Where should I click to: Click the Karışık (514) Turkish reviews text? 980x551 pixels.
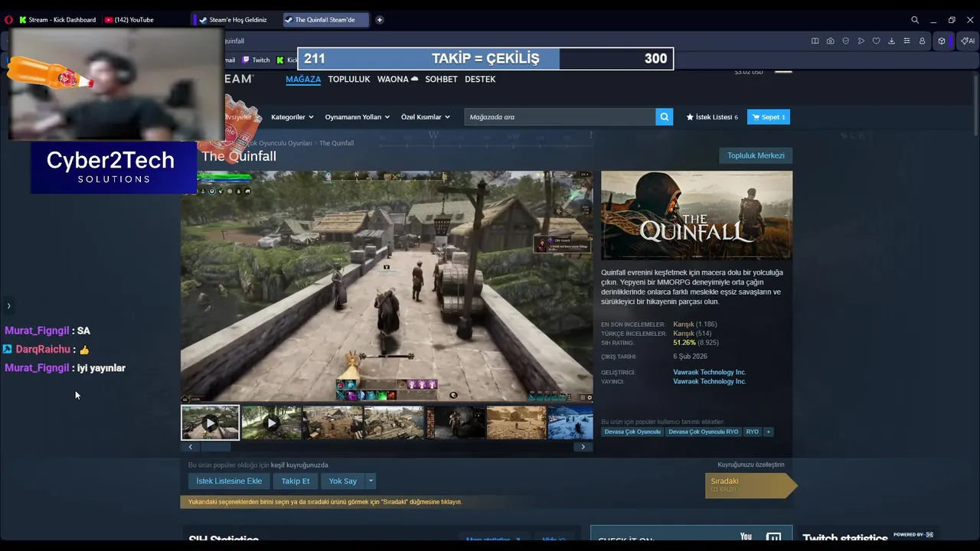692,333
